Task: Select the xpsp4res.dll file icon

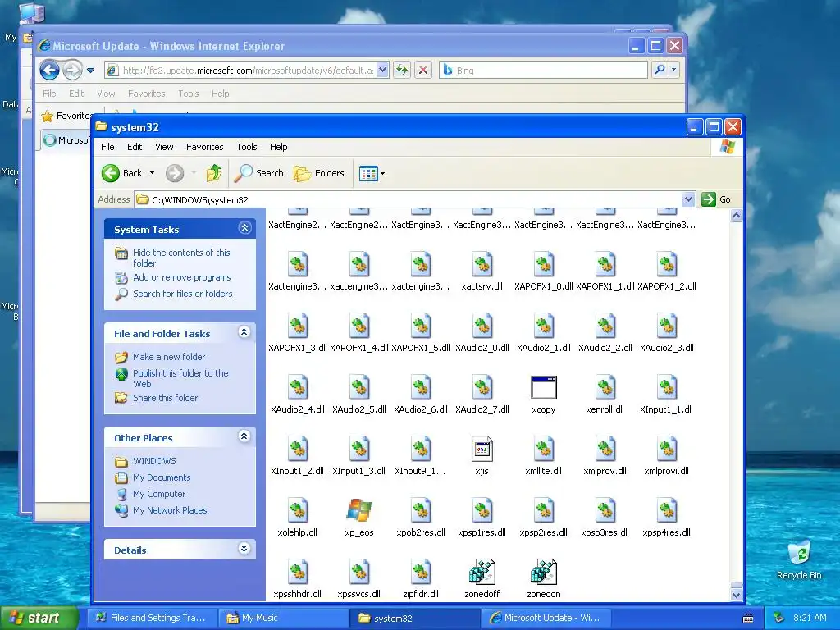Action: [666, 510]
